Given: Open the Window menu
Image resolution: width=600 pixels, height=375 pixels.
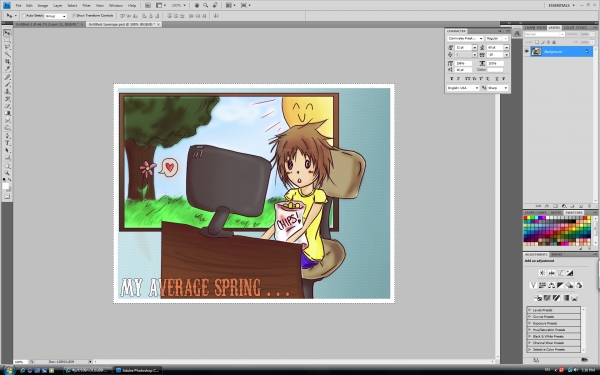Looking at the screenshot, I should [x=116, y=5].
